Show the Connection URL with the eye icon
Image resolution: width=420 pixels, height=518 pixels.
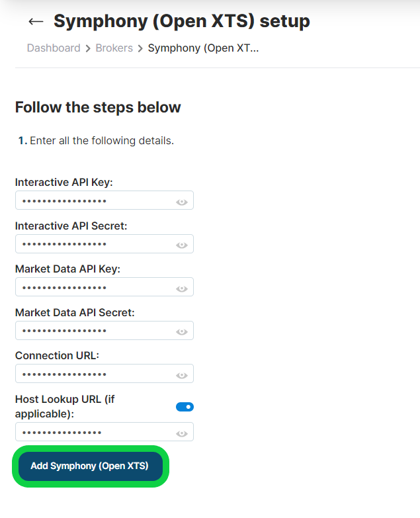[182, 375]
